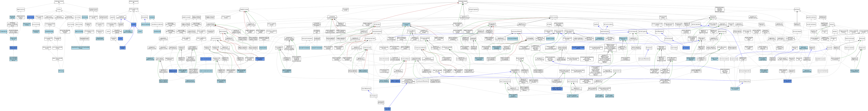Select the cytoplasmic vesicle node
The height and width of the screenshot is (111, 868).
tap(123, 48)
